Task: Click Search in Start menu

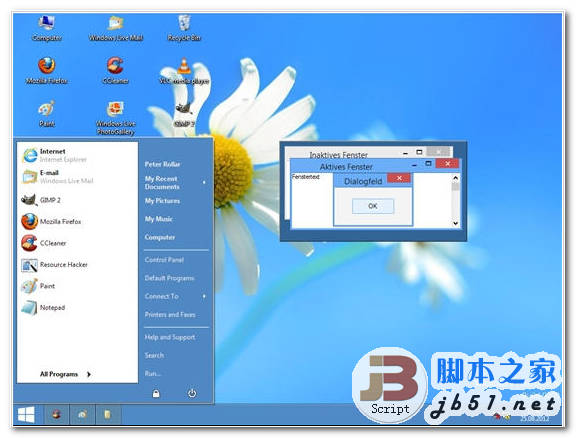Action: coord(154,355)
